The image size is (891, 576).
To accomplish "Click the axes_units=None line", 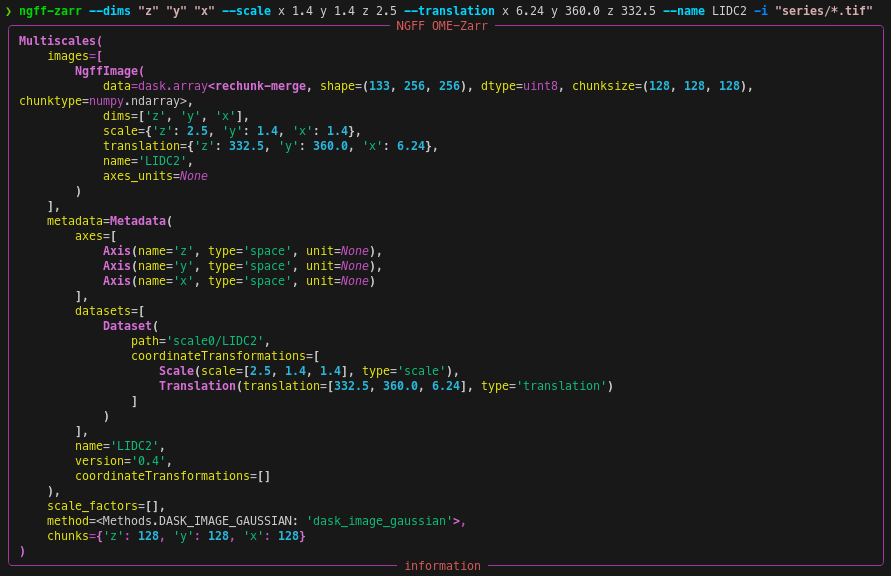I will (155, 176).
